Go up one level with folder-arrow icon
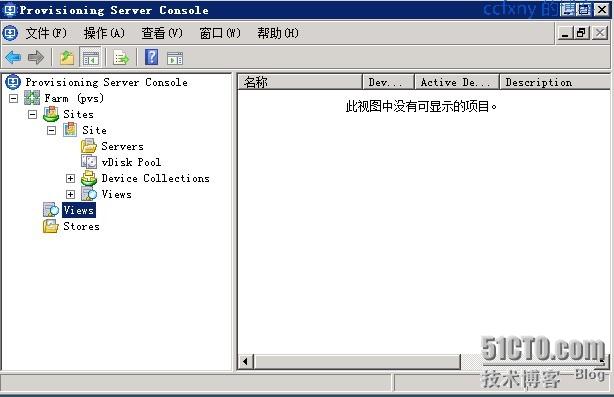The image size is (614, 397). tap(67, 58)
